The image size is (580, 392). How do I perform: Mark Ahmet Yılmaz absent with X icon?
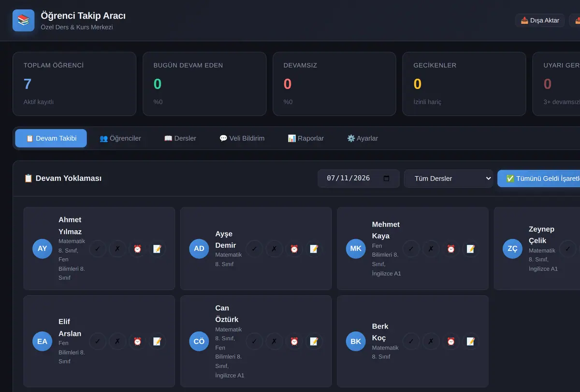[117, 248]
